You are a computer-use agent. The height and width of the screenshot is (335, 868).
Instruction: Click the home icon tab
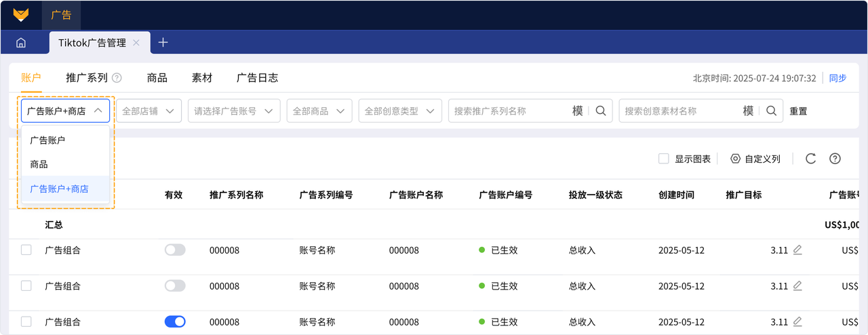[21, 43]
